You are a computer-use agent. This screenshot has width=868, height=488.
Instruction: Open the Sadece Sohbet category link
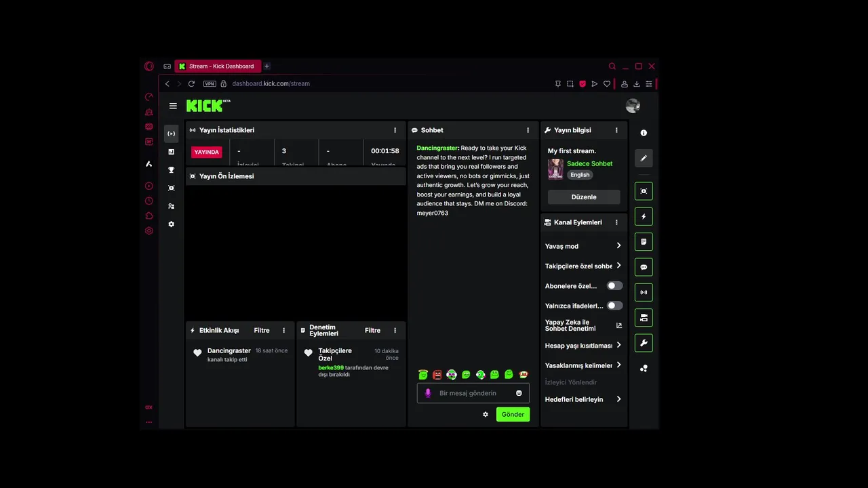tap(589, 163)
